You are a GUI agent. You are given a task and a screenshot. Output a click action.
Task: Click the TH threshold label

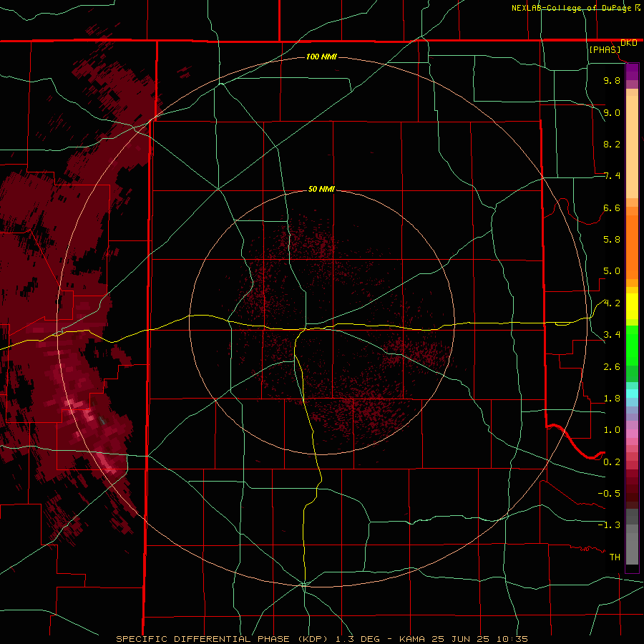[x=615, y=557]
